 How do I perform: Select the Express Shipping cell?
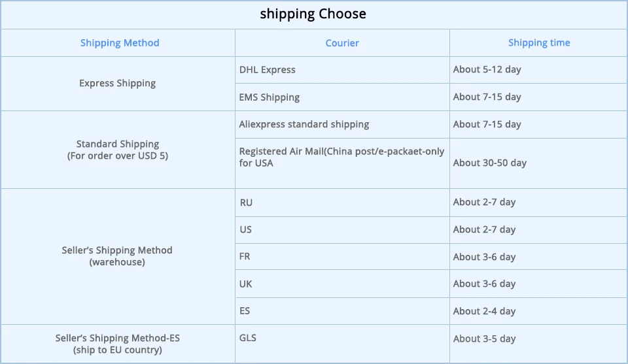click(118, 83)
